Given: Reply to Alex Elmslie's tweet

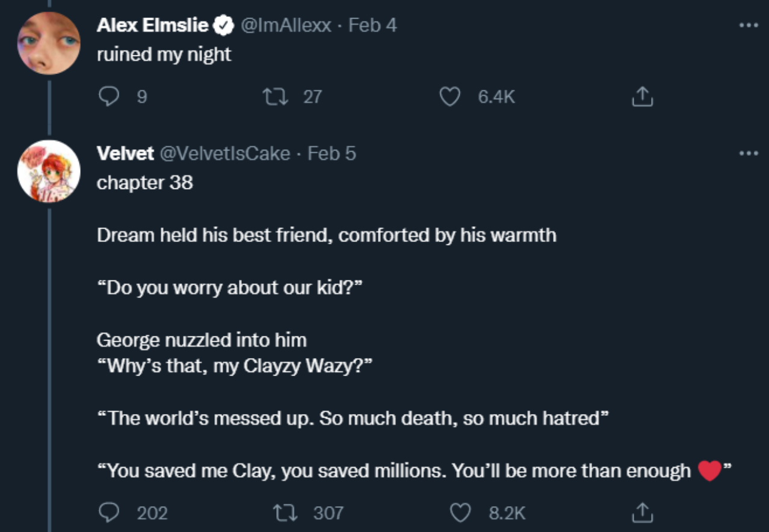Looking at the screenshot, I should [x=110, y=96].
